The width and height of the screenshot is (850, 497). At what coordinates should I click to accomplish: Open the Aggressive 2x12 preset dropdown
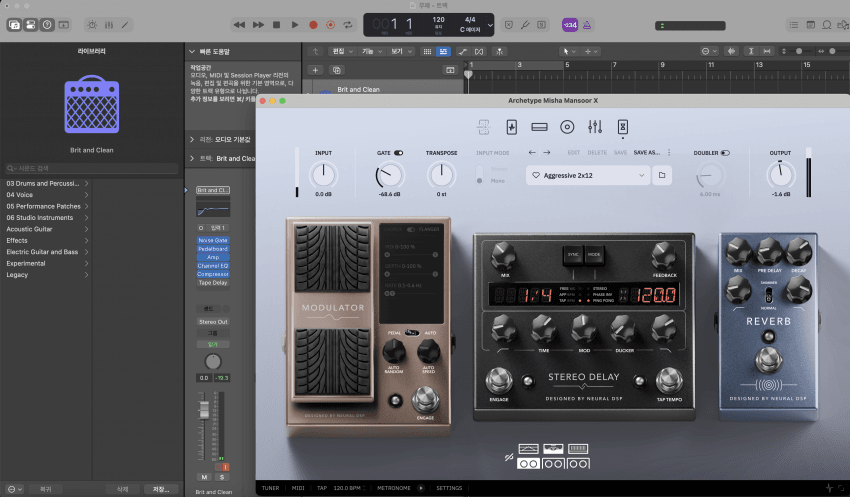pyautogui.click(x=589, y=175)
